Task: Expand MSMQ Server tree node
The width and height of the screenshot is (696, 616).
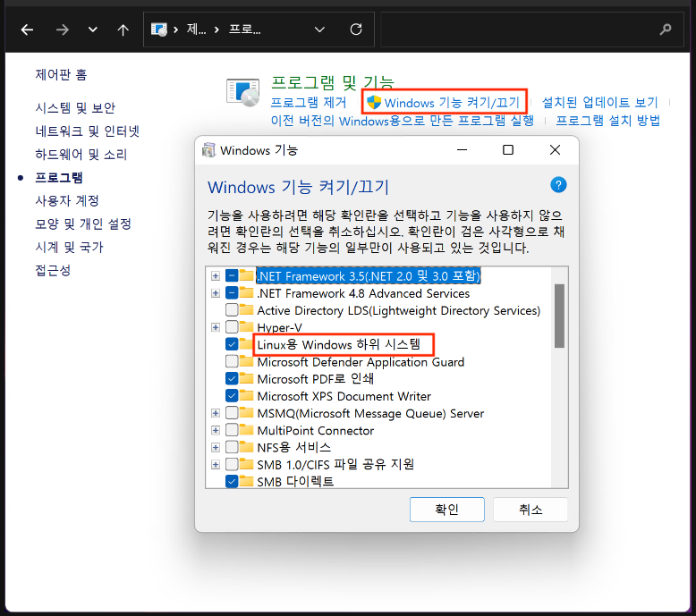Action: [x=216, y=413]
